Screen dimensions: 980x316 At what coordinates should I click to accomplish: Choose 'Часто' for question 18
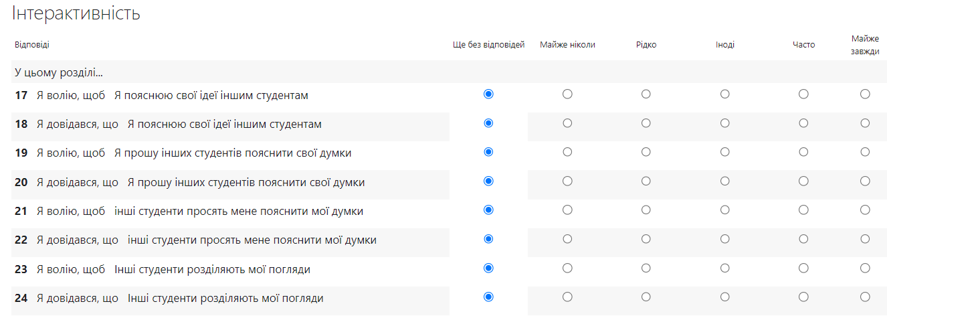tap(803, 123)
